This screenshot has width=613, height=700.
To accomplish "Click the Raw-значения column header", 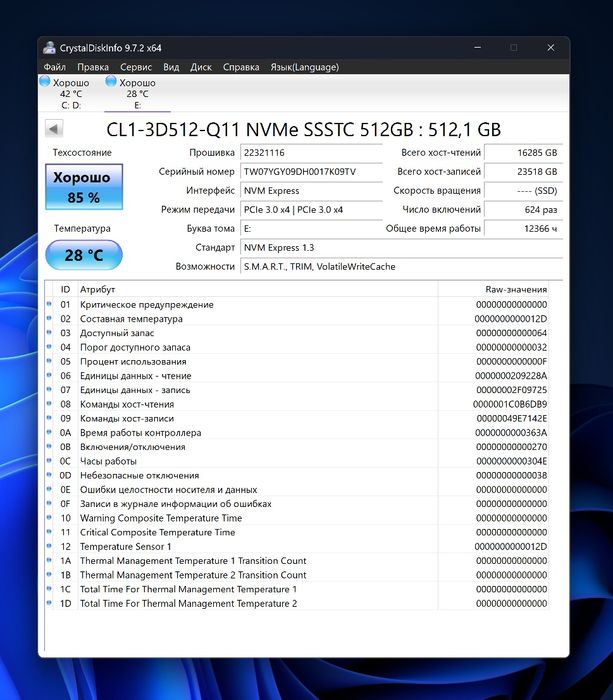I will (493, 289).
